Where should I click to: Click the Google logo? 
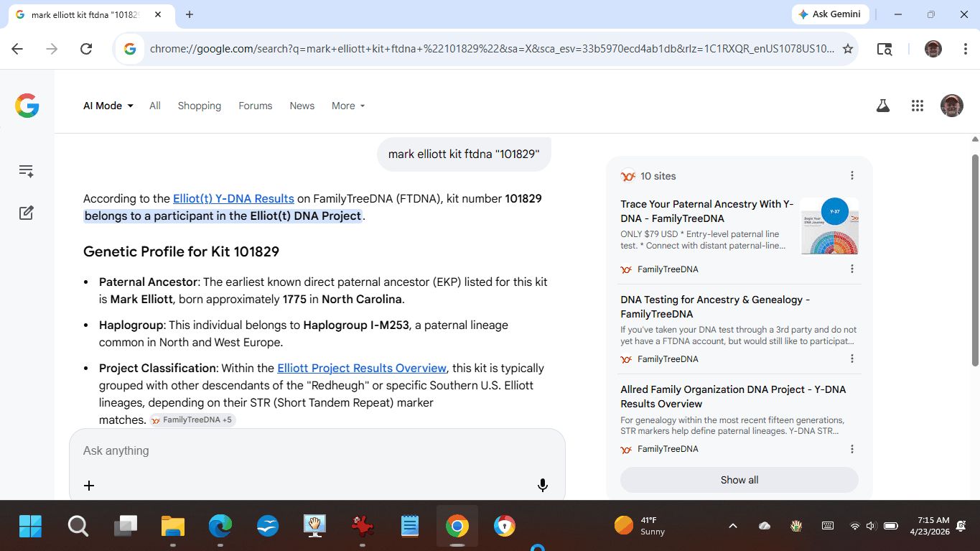(x=27, y=106)
